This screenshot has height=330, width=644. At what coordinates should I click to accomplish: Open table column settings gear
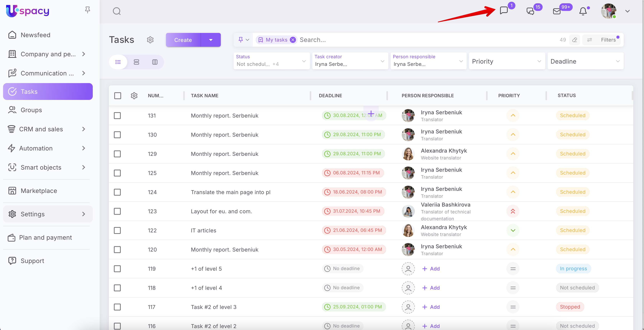pyautogui.click(x=134, y=96)
